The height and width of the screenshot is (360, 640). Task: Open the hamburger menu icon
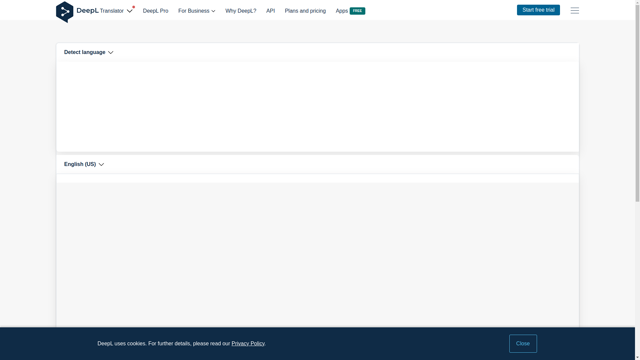(574, 11)
